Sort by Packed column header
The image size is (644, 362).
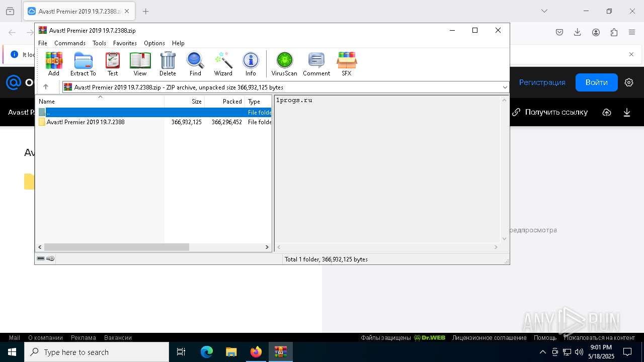tap(224, 101)
